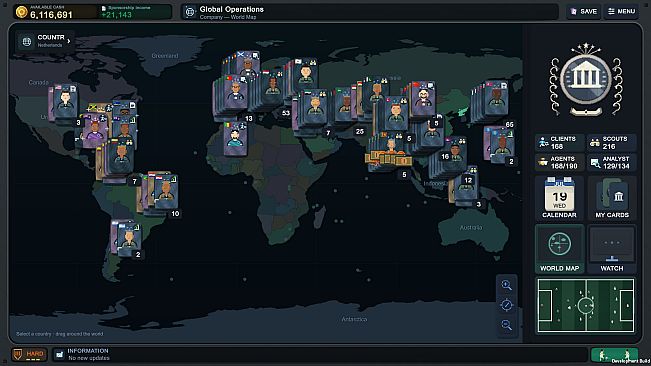Open the Watch screen
This screenshot has height=366, width=651.
pyautogui.click(x=612, y=249)
